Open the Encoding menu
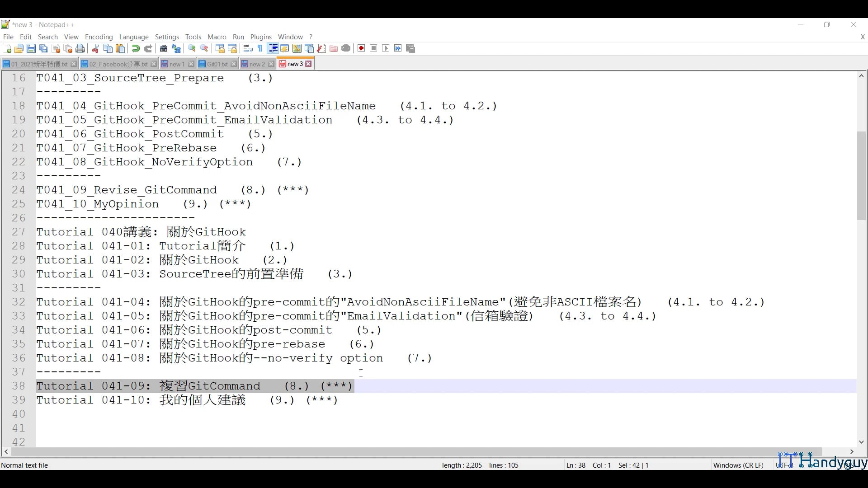Screen dimensions: 868x488 click(99, 37)
